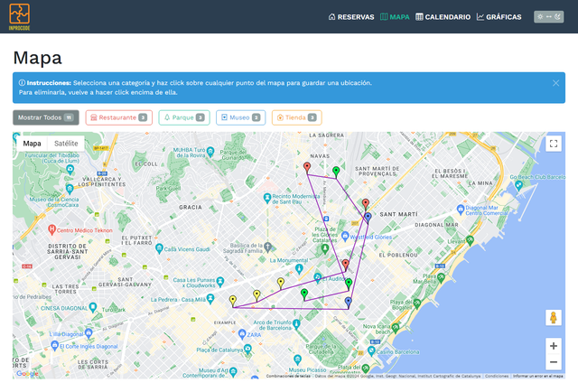Click the Casa Les Punxes pin

tap(220, 282)
